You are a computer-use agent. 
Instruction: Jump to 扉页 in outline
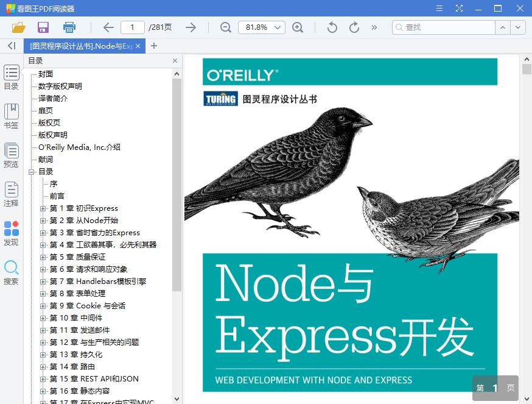46,111
